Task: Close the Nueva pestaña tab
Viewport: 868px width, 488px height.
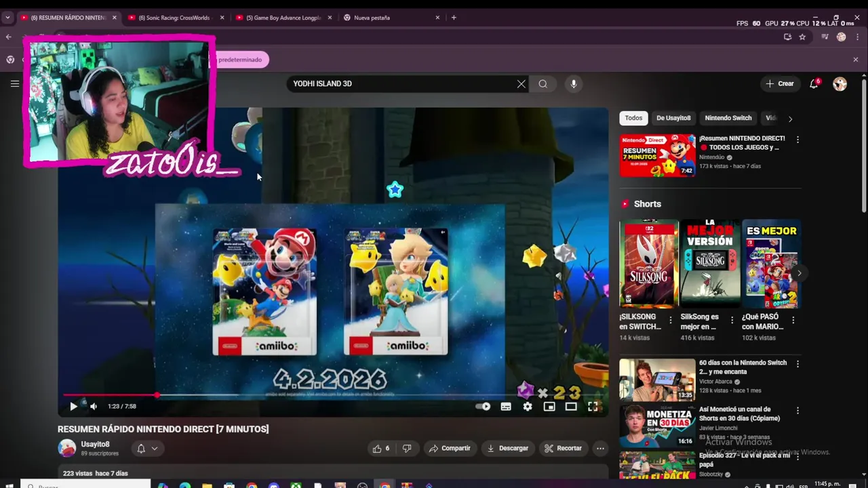Action: pyautogui.click(x=437, y=18)
